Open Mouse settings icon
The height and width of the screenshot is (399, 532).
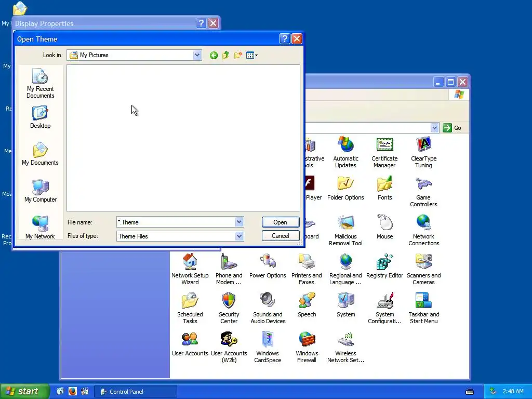[x=384, y=228]
